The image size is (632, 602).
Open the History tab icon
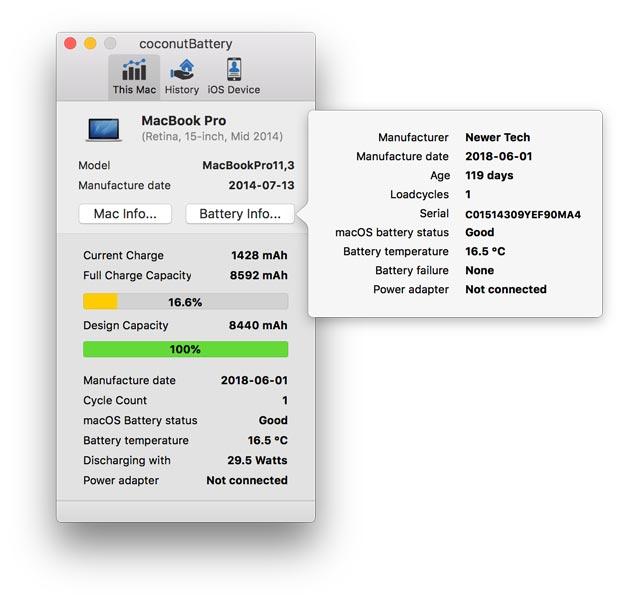(182, 70)
